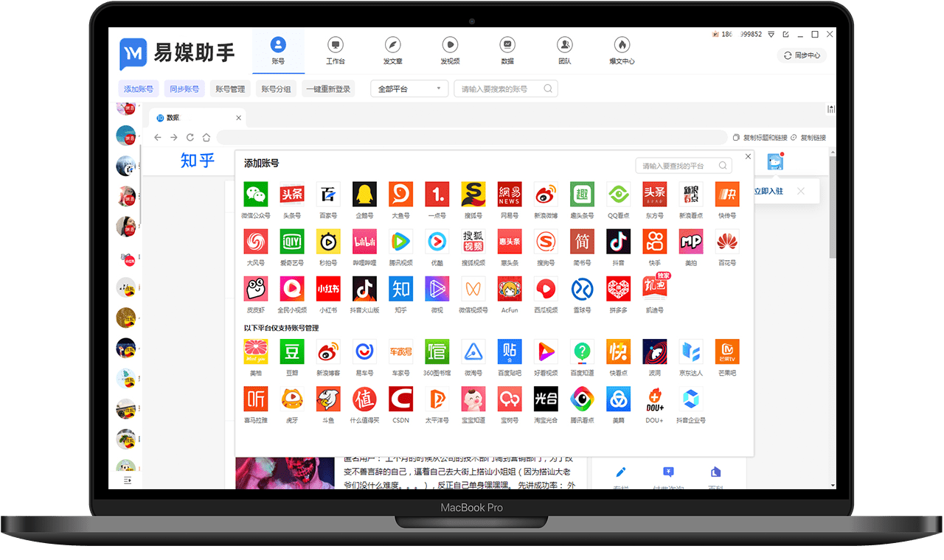Pick the 优酷 platform icon

click(437, 242)
